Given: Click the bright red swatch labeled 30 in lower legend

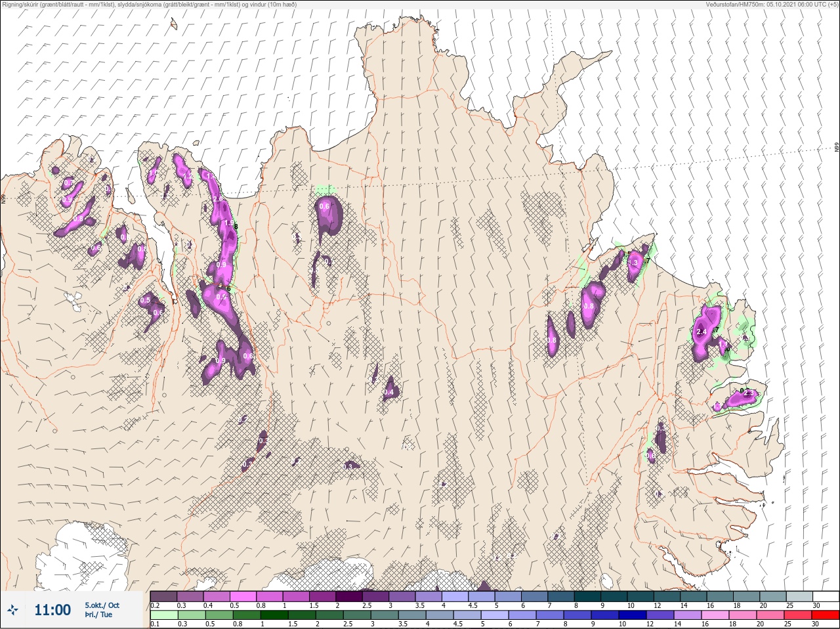Looking at the screenshot, I should click(826, 615).
